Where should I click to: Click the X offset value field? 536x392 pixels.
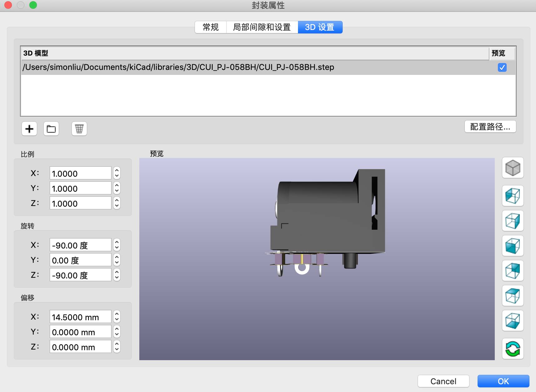point(80,316)
